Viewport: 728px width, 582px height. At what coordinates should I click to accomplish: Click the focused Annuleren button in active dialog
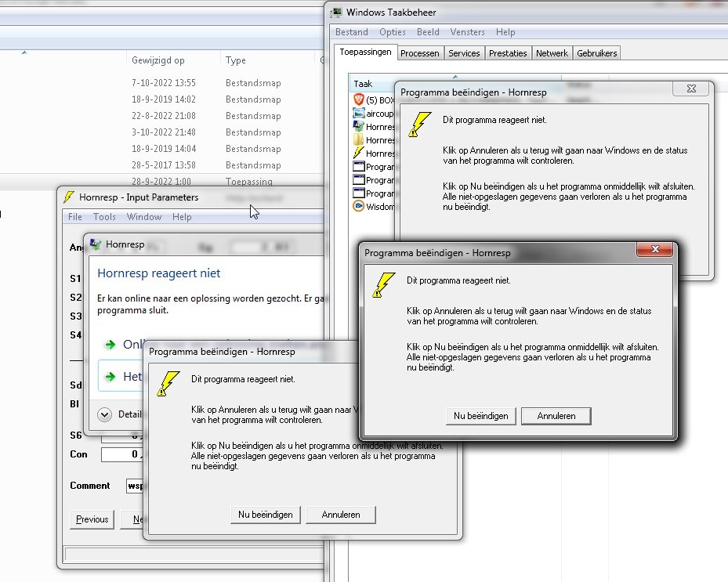[556, 416]
